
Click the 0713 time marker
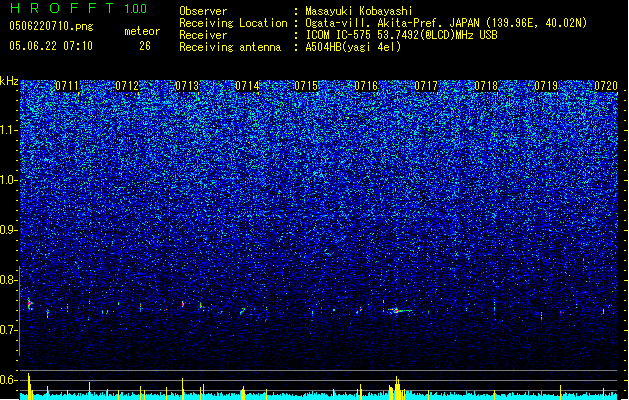tap(187, 86)
